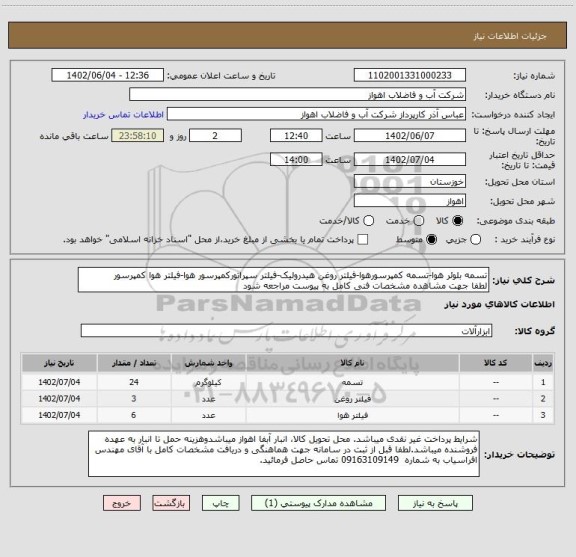Click the نام کالا column header

[x=352, y=363]
